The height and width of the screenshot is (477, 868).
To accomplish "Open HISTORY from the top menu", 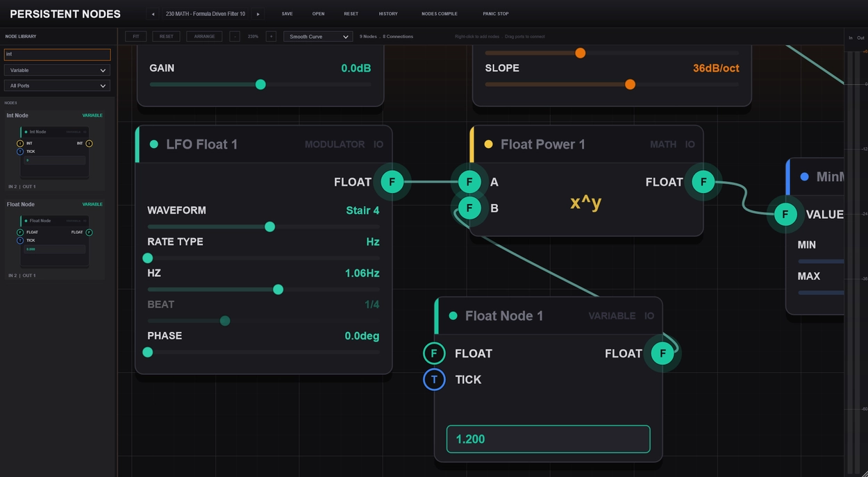I will tap(388, 14).
